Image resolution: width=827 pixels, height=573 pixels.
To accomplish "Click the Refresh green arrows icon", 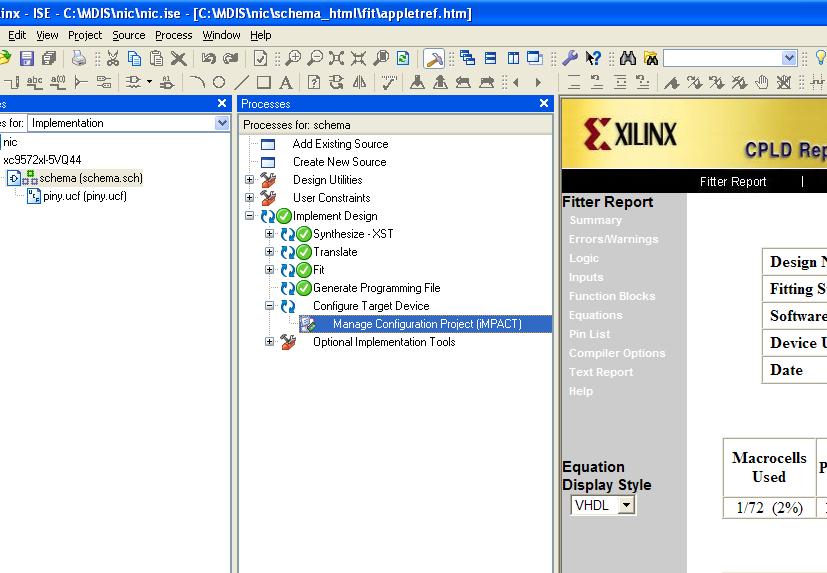I will [403, 58].
